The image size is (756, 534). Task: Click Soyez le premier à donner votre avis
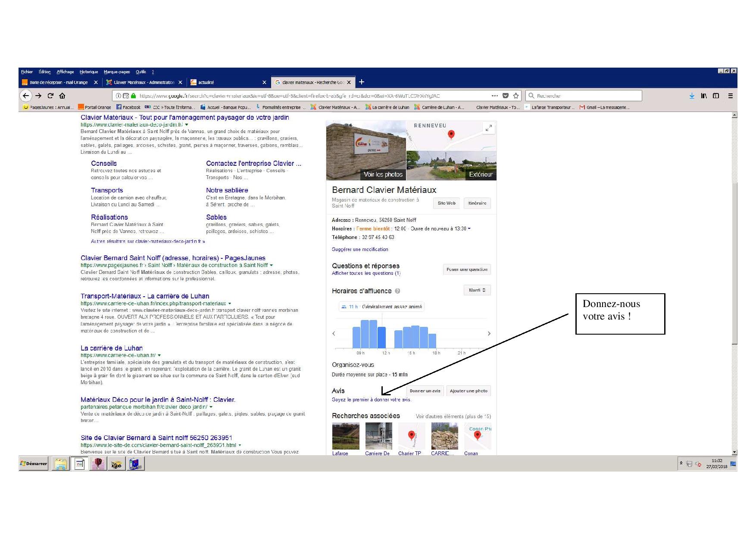[371, 400]
